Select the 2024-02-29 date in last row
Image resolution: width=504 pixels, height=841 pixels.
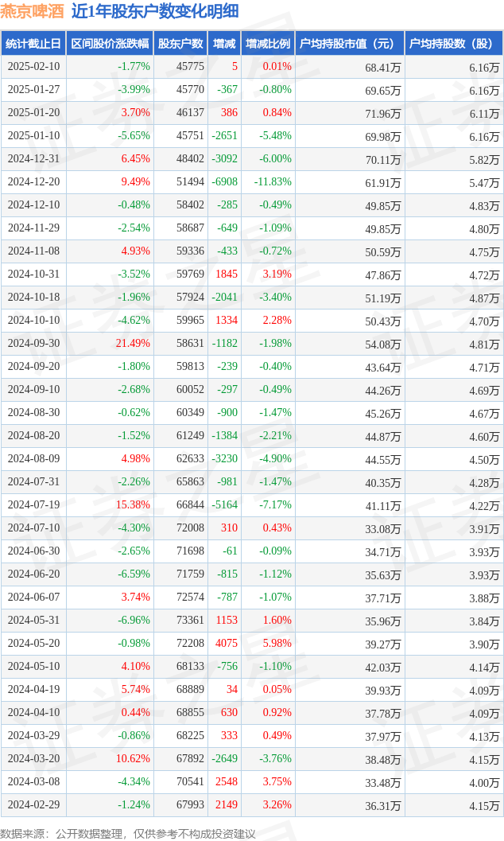(33, 805)
